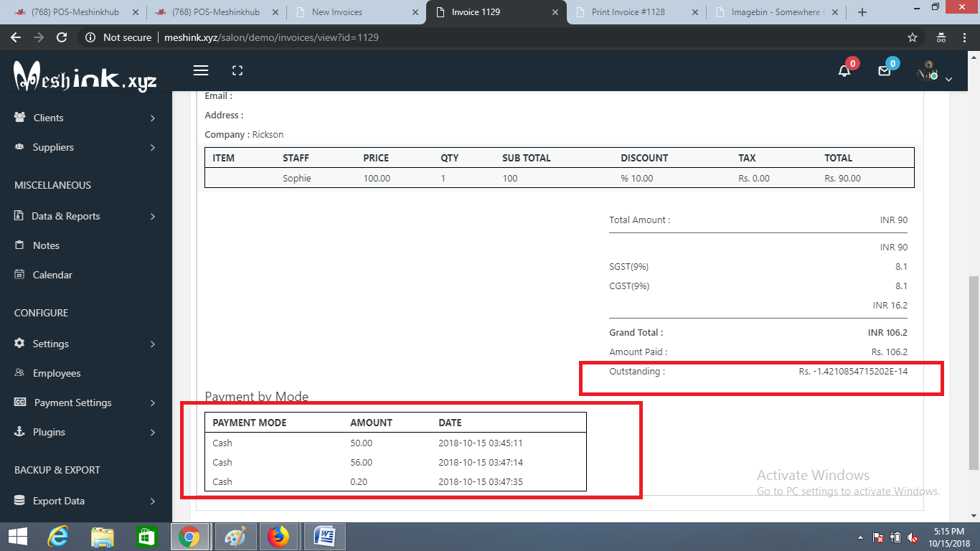Click the Employees people icon
The image size is (980, 551).
(19, 373)
